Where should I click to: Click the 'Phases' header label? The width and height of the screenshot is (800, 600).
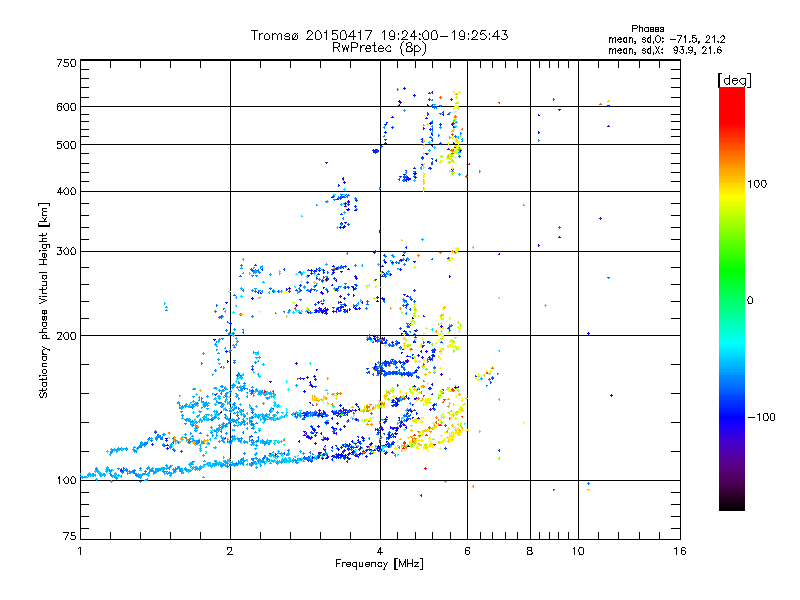647,29
